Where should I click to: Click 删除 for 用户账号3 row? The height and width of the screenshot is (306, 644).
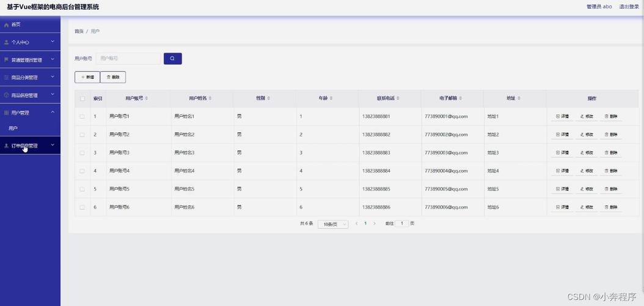[611, 152]
